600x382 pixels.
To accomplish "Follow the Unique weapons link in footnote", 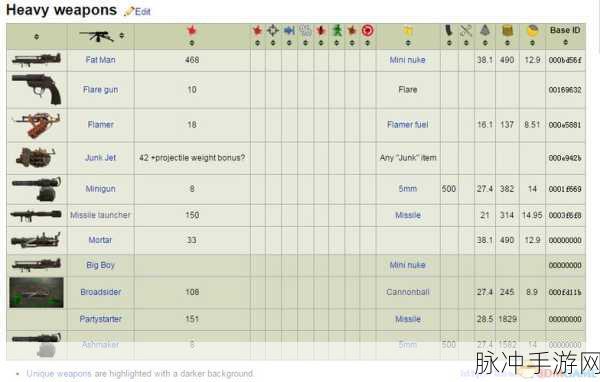I will [x=59, y=373].
